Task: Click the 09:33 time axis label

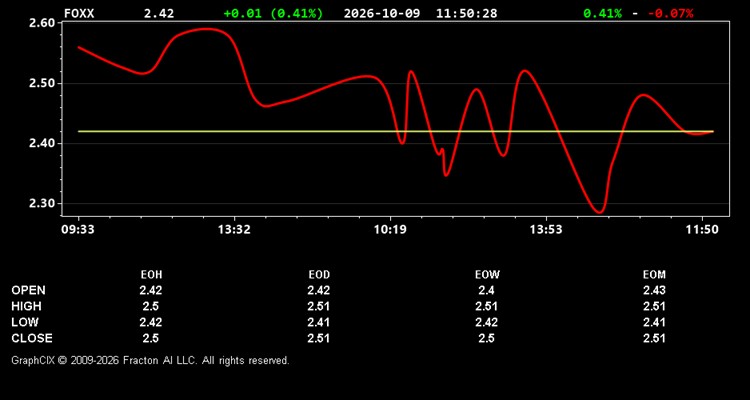Action: [77, 230]
